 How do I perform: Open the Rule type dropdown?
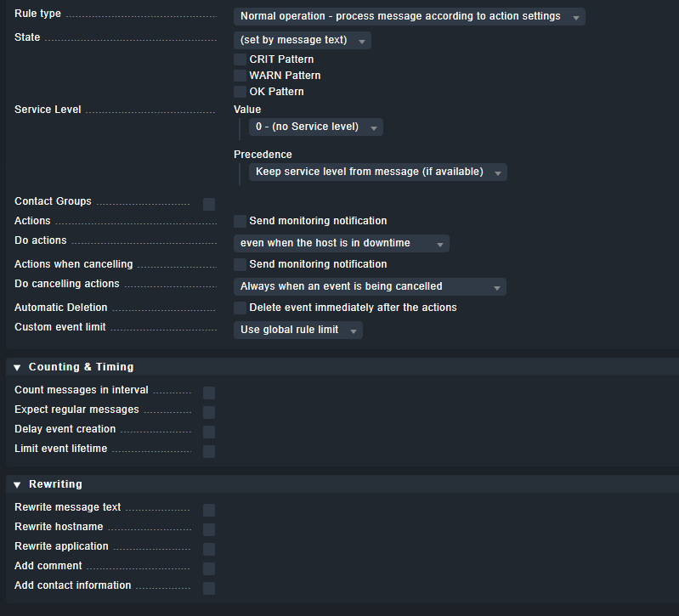click(x=409, y=16)
